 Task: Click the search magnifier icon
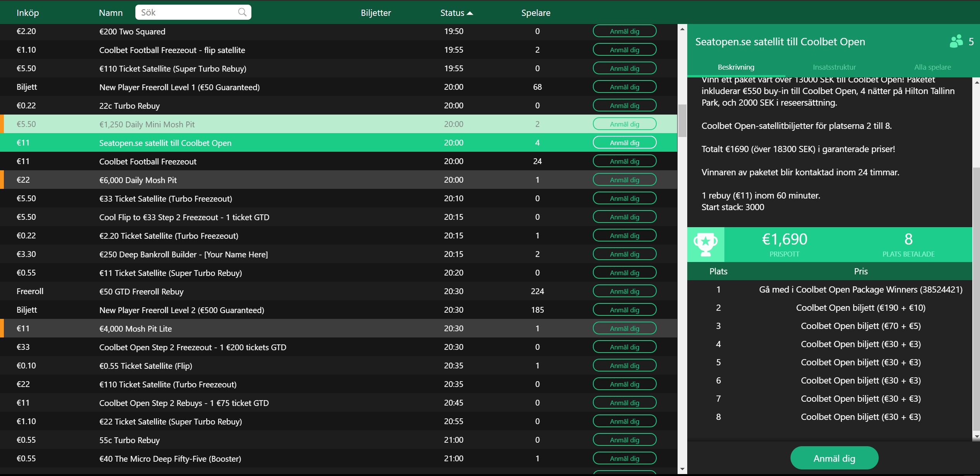tap(242, 12)
